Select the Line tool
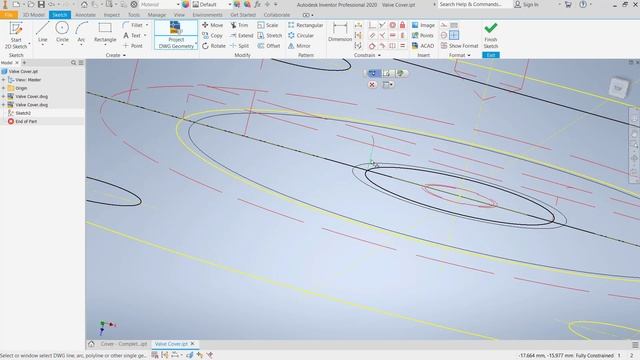This screenshot has height=360, width=640. [42, 32]
